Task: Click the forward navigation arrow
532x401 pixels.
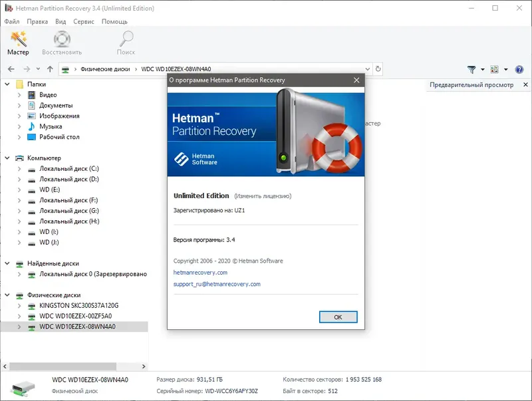Action: pos(27,68)
